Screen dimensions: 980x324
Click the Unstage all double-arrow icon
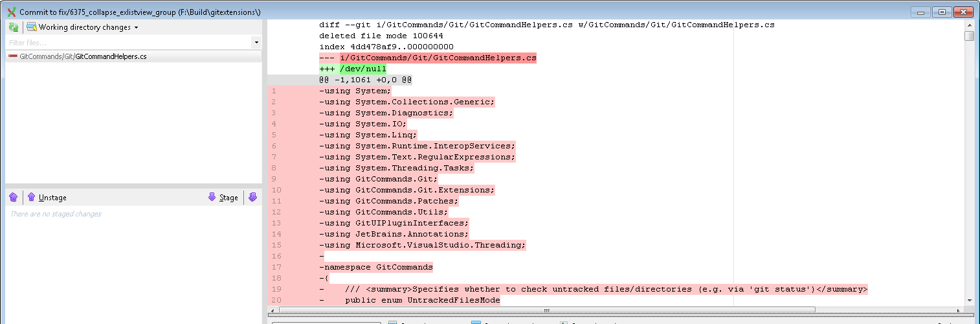[14, 198]
